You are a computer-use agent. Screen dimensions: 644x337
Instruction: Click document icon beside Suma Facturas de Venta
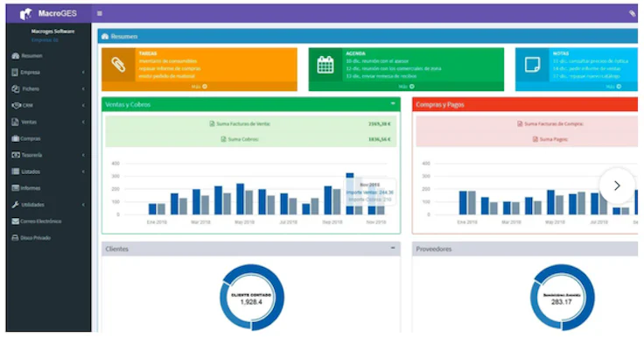[x=212, y=123]
